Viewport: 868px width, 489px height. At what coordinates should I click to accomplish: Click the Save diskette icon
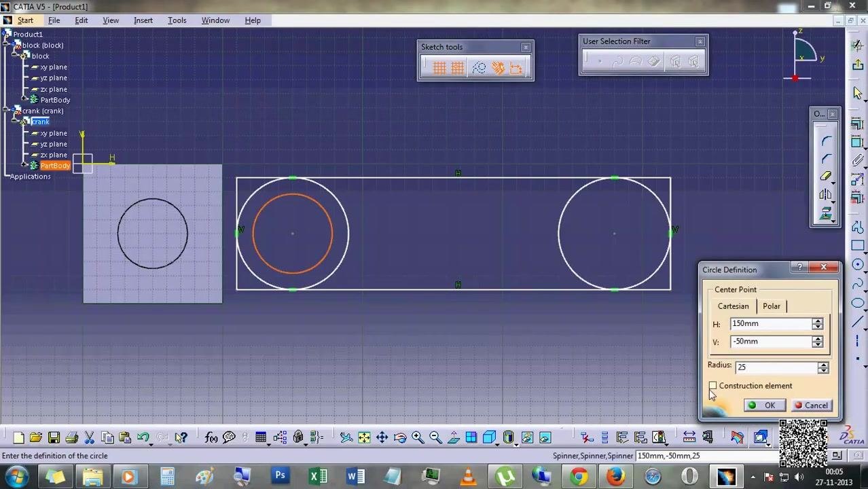pyautogui.click(x=54, y=438)
